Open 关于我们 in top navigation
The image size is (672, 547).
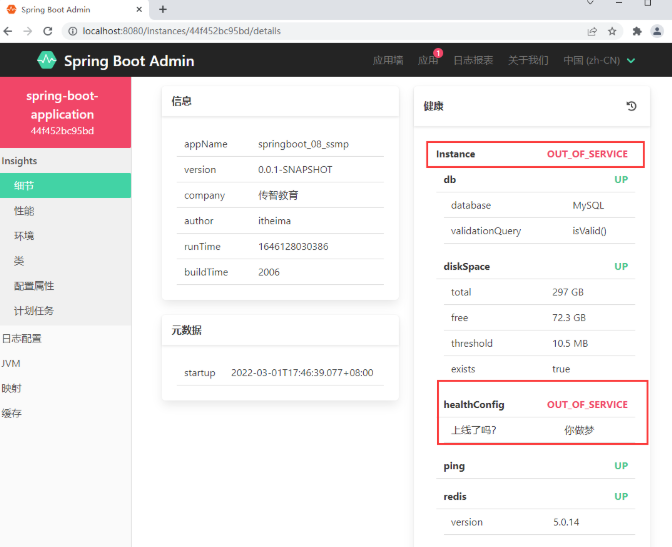coord(528,60)
